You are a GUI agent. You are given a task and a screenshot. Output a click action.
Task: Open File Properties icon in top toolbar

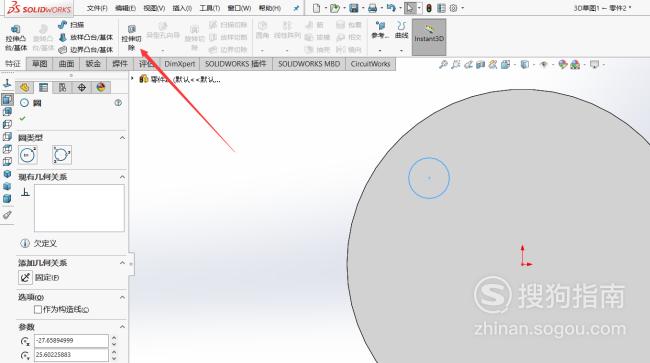(x=441, y=8)
